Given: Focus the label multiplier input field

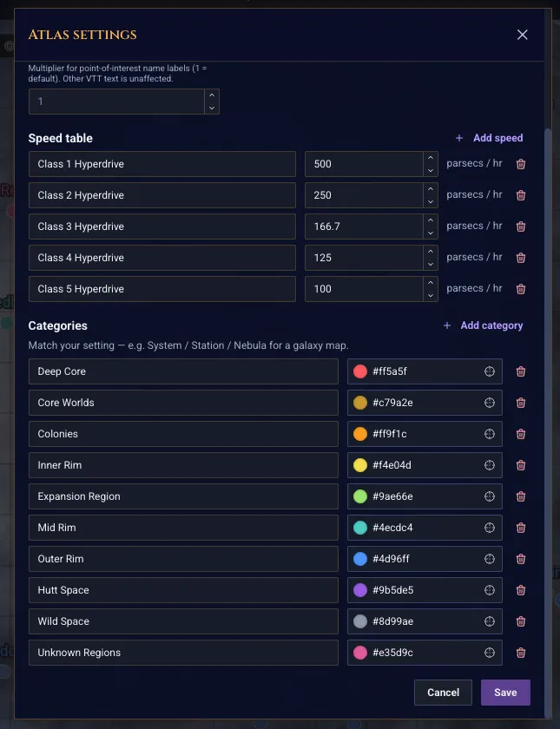Looking at the screenshot, I should click(116, 102).
